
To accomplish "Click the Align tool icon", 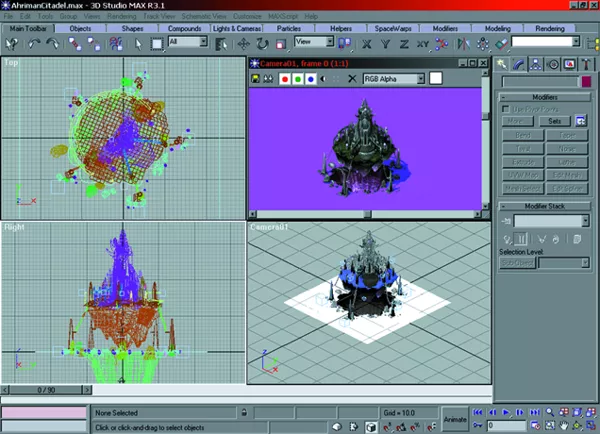I will click(501, 44).
